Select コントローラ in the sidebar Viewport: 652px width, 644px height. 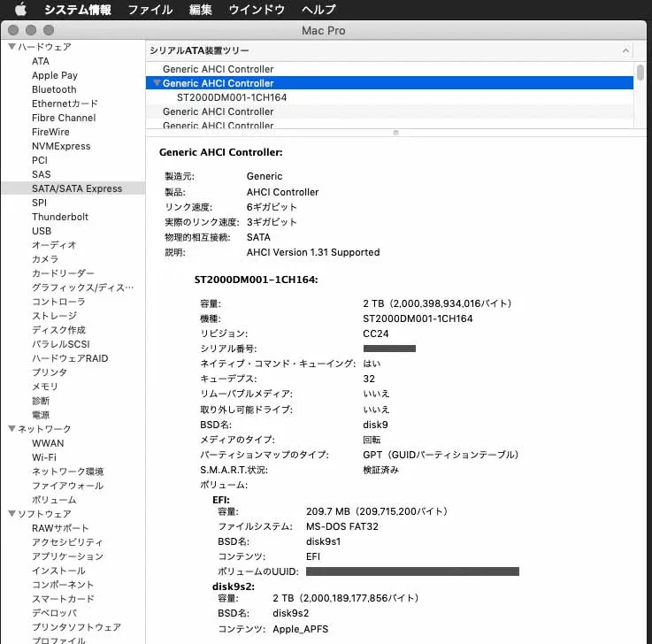click(x=58, y=302)
